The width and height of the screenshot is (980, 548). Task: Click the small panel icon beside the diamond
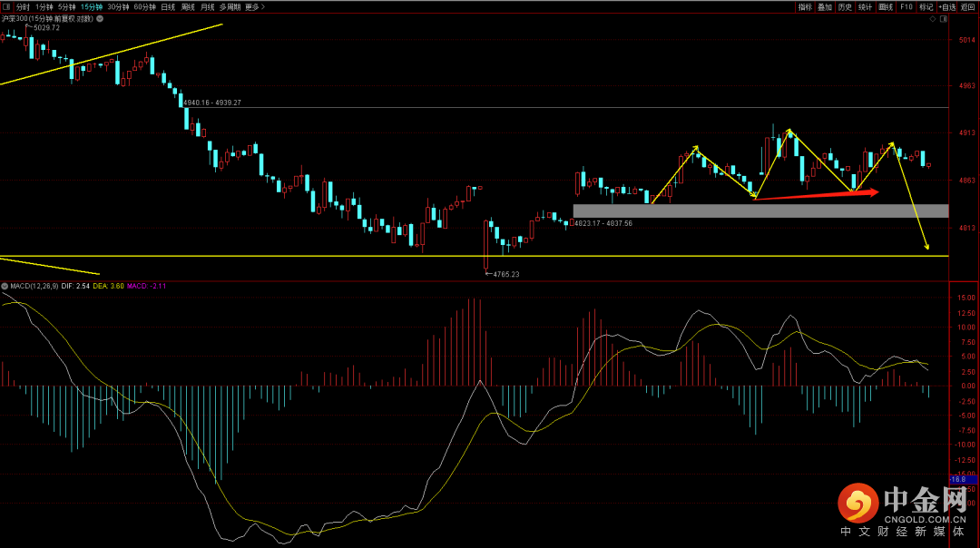tap(944, 18)
